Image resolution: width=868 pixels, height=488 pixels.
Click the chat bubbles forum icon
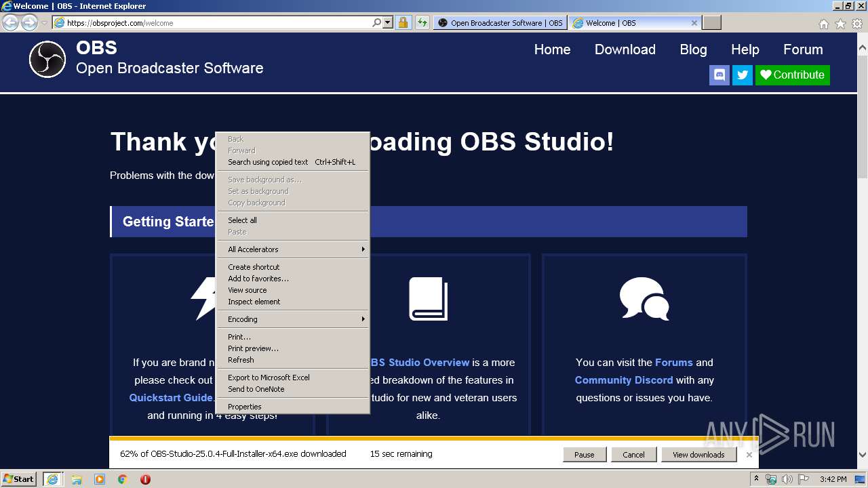[x=644, y=299]
